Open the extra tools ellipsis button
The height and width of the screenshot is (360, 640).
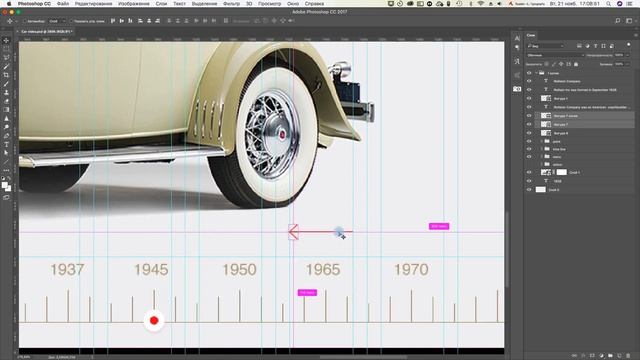click(6, 171)
